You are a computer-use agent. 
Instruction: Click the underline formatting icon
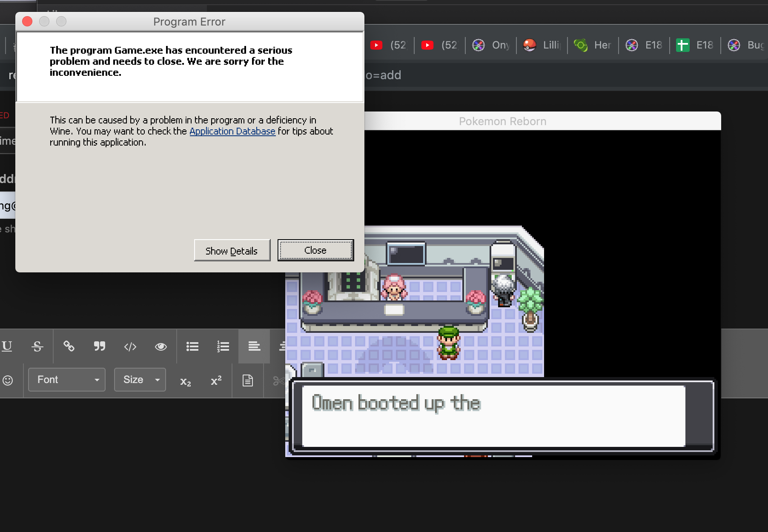pos(7,346)
